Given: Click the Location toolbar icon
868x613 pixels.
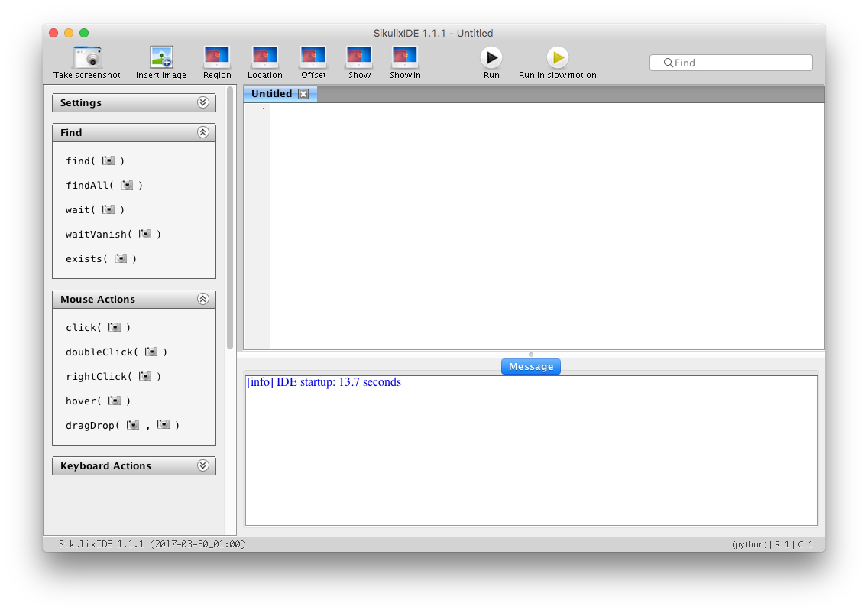Looking at the screenshot, I should (265, 57).
